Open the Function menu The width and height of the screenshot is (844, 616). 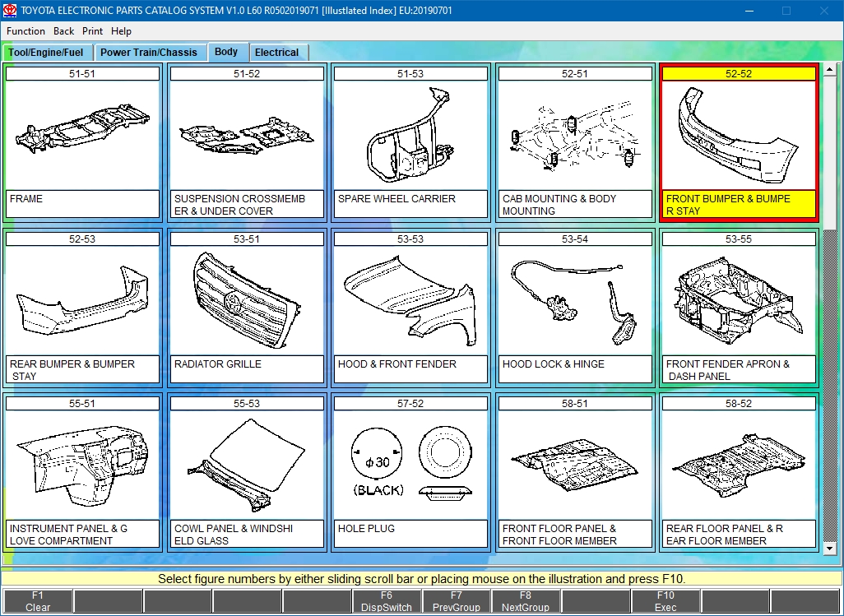click(26, 31)
